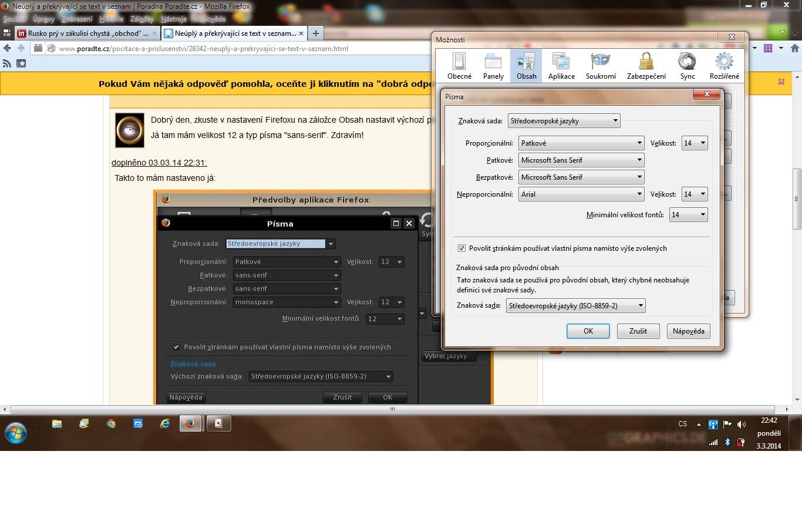Viewport: 802px width, 532px height.
Task: Close the Písma dialog with red X
Action: [707, 94]
